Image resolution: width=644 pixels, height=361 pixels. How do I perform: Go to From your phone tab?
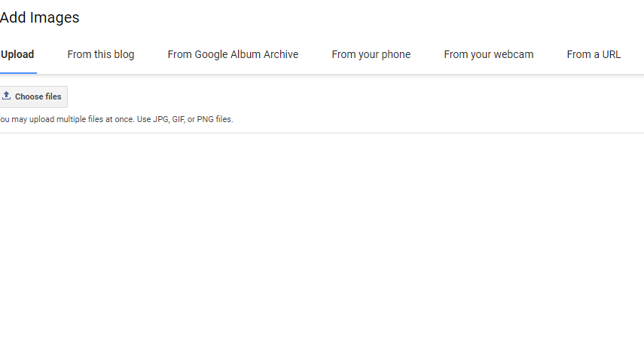point(371,55)
